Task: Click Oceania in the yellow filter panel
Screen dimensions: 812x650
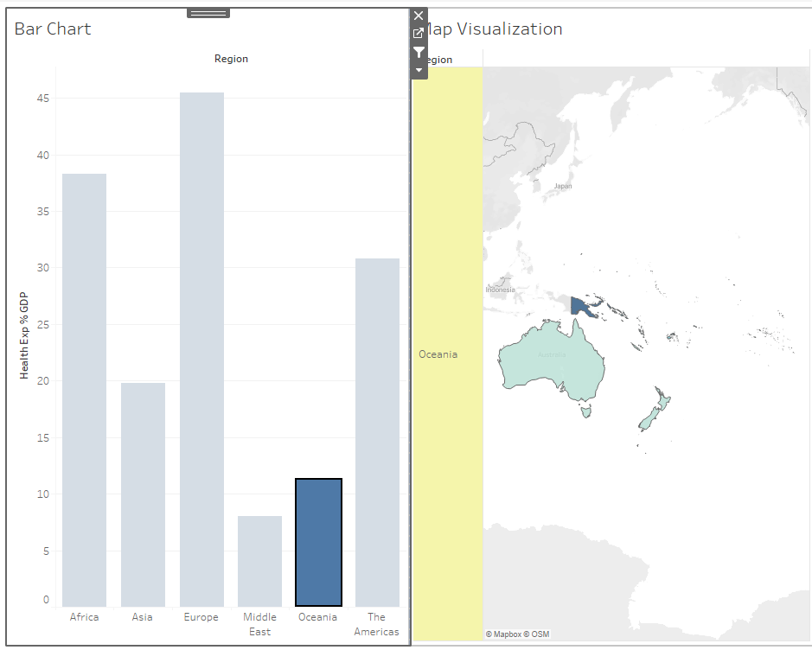Action: (438, 354)
